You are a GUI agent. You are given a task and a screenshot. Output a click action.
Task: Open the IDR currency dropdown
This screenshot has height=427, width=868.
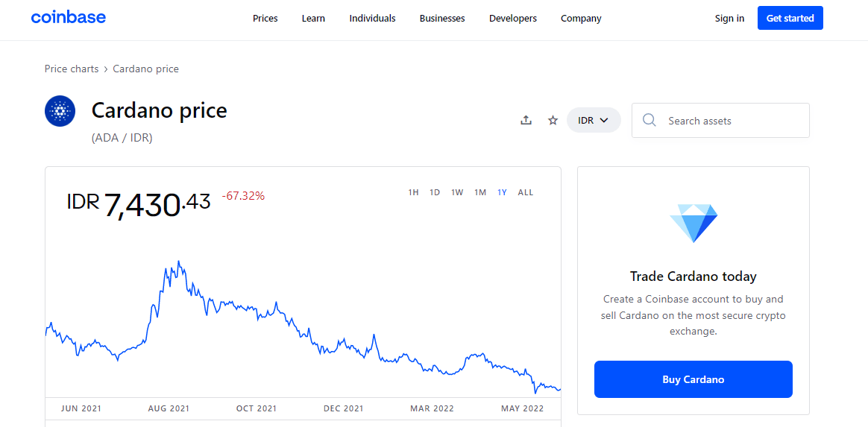pyautogui.click(x=594, y=120)
